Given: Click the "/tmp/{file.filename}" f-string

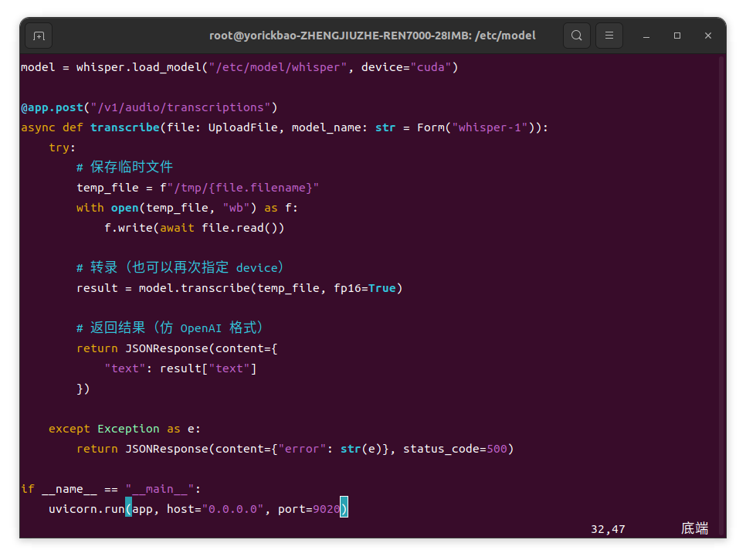Looking at the screenshot, I should [x=242, y=188].
